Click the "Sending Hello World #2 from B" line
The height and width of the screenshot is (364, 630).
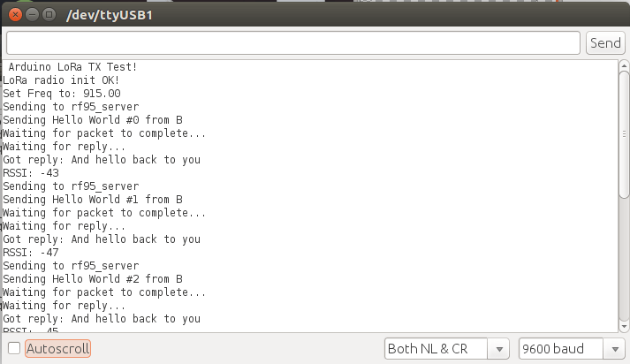click(93, 279)
